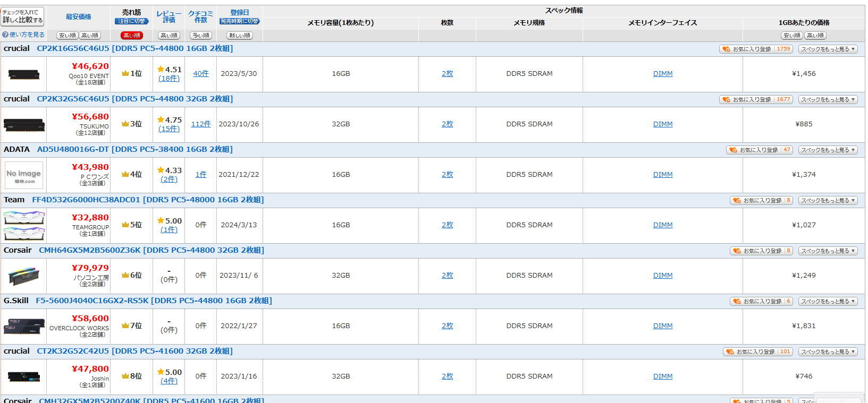Add CP2K32G56C46U5 to favorites
Image resolution: width=868 pixels, height=403 pixels.
point(756,99)
